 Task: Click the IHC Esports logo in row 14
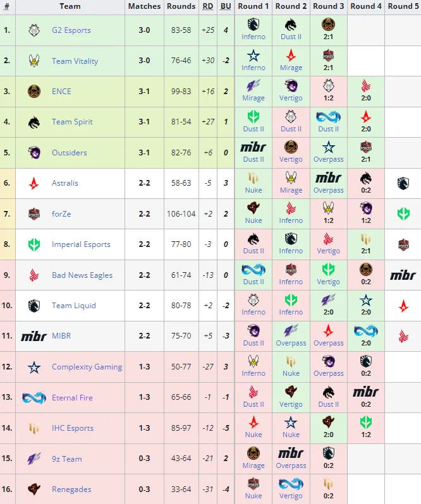(x=34, y=428)
